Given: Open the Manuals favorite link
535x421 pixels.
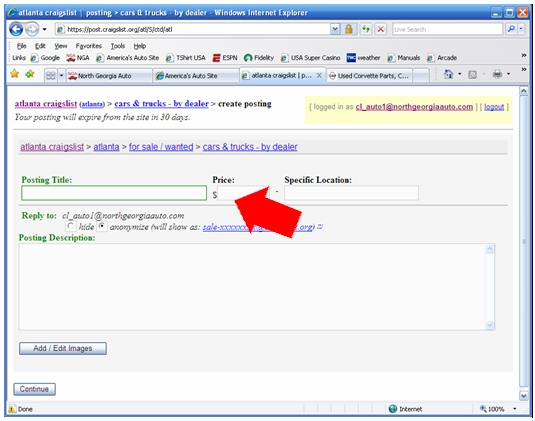Looking at the screenshot, I should tap(404, 58).
